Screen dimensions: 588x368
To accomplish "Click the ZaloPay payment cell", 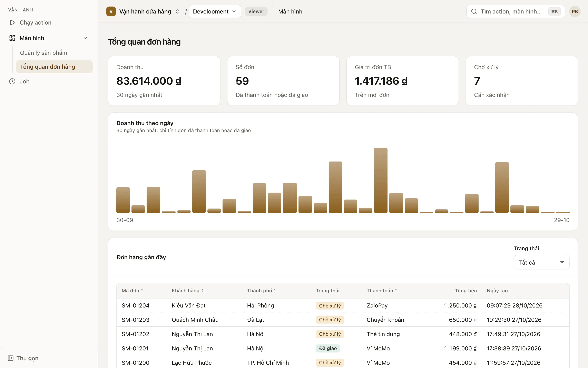I will pyautogui.click(x=377, y=305).
